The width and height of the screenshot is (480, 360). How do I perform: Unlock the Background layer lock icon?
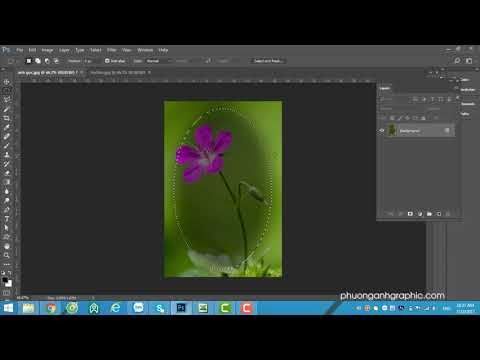click(447, 131)
